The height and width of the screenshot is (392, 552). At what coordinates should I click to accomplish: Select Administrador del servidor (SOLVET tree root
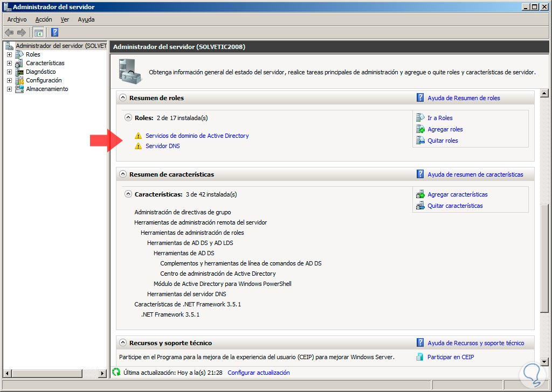(61, 46)
